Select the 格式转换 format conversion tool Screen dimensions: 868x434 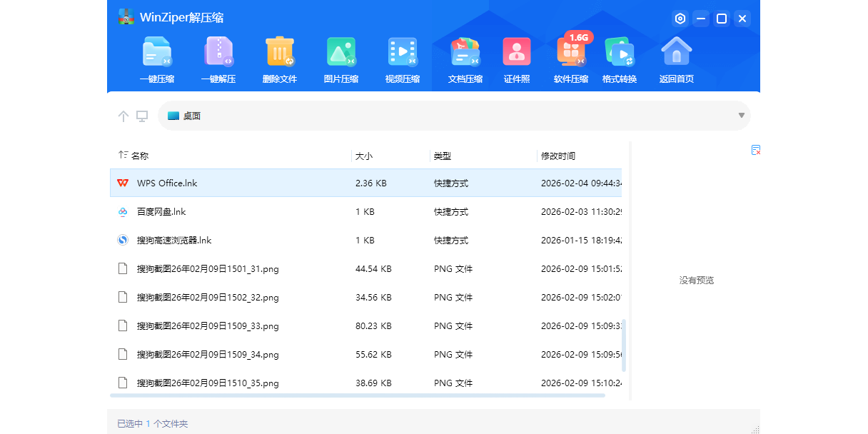click(620, 60)
